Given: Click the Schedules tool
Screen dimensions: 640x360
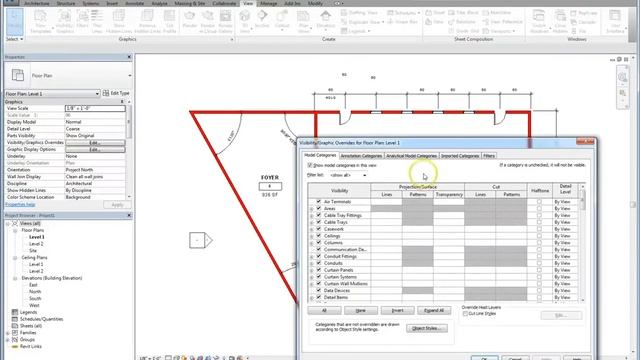Looking at the screenshot, I should tap(403, 13).
